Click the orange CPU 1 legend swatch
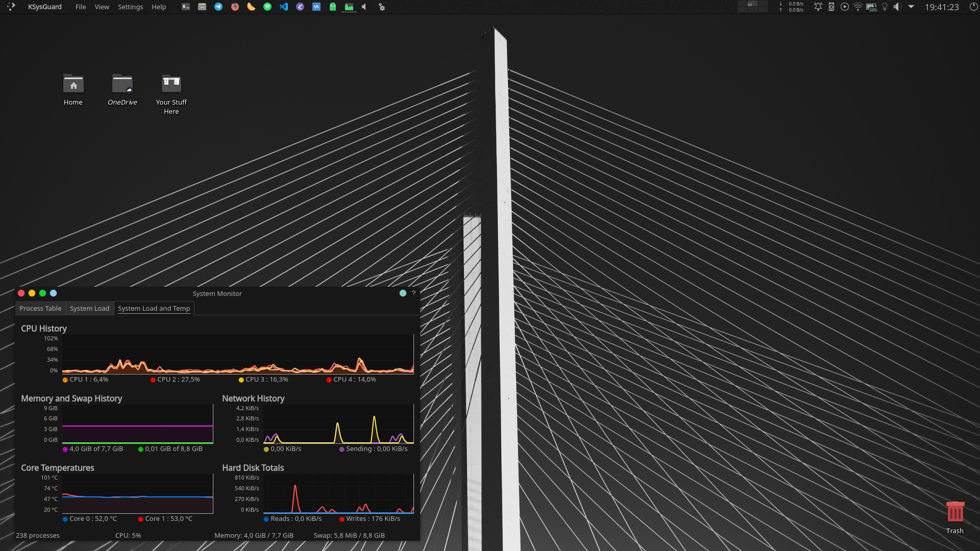Viewport: 980px width, 551px height. [65, 380]
